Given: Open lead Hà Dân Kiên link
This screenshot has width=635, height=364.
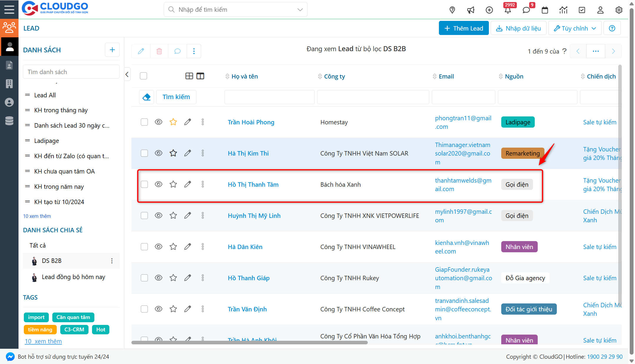Looking at the screenshot, I should coord(245,247).
